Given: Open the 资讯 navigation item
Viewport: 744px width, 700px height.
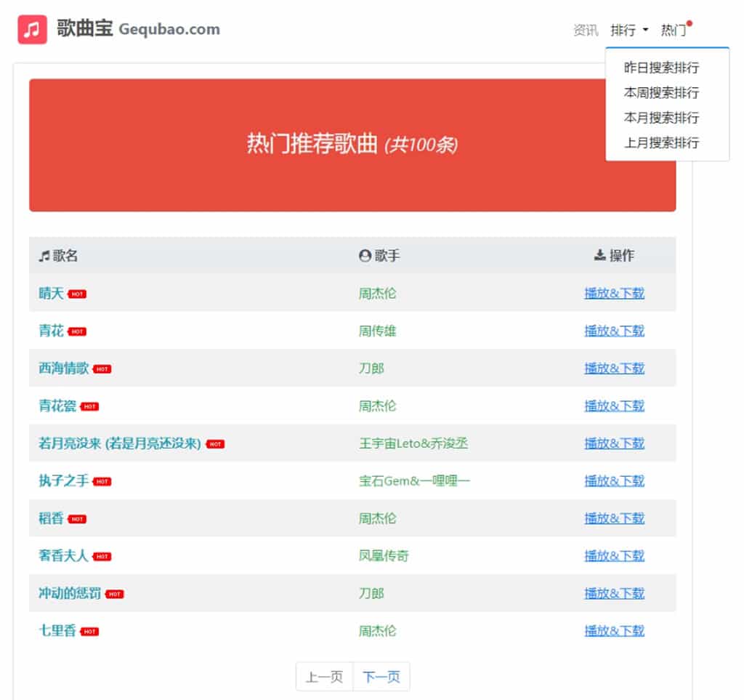Looking at the screenshot, I should point(586,31).
